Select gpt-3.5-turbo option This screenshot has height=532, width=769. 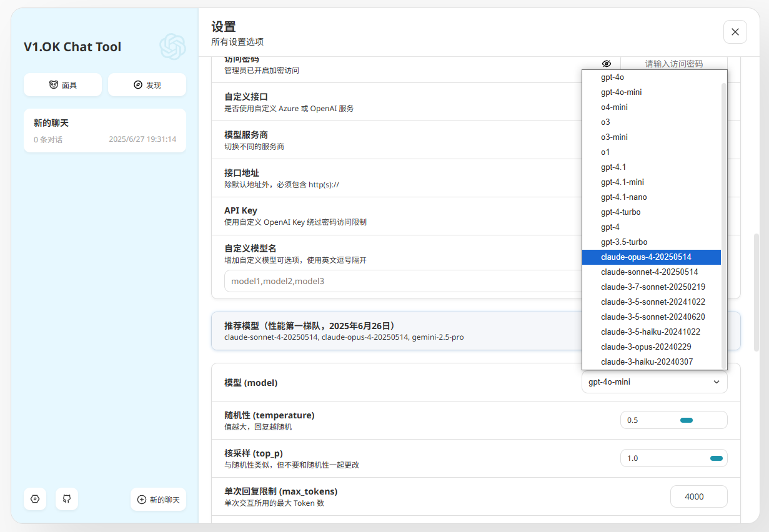(651, 242)
